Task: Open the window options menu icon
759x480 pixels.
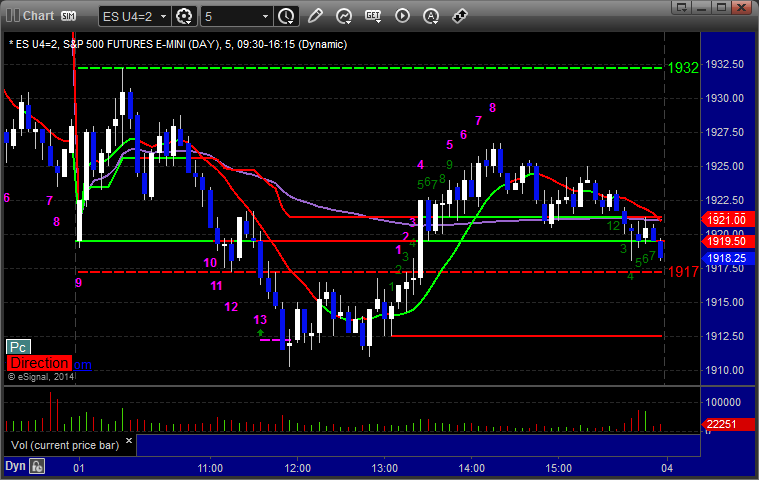Action: point(682,7)
